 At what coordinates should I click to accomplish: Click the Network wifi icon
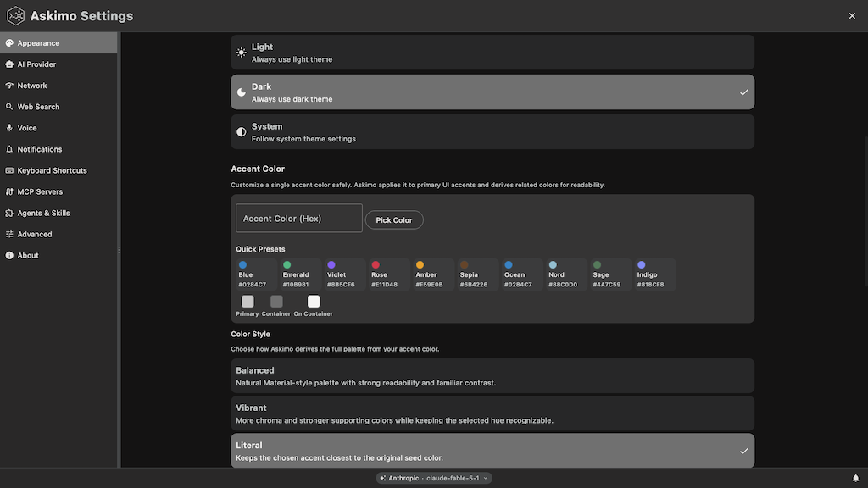tap(9, 86)
